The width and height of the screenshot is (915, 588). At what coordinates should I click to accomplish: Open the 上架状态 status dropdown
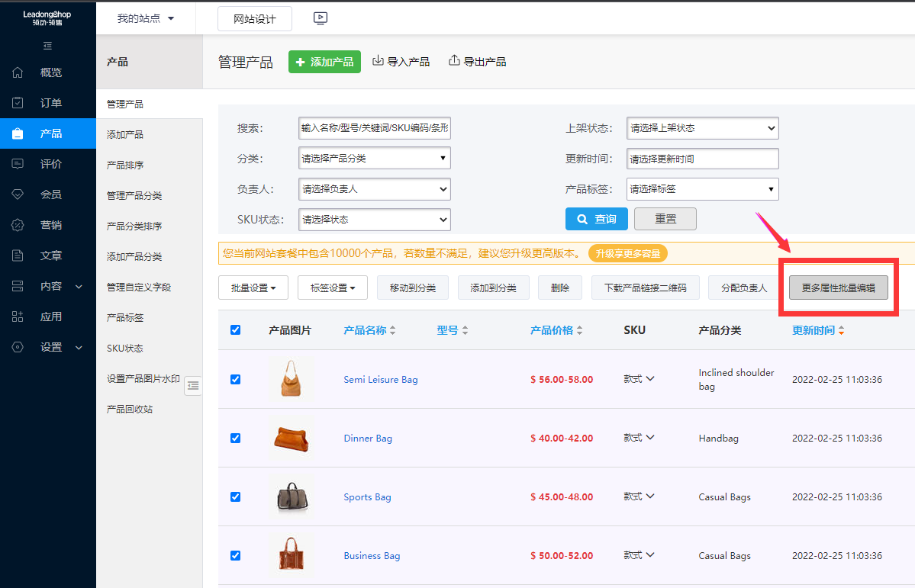point(702,127)
